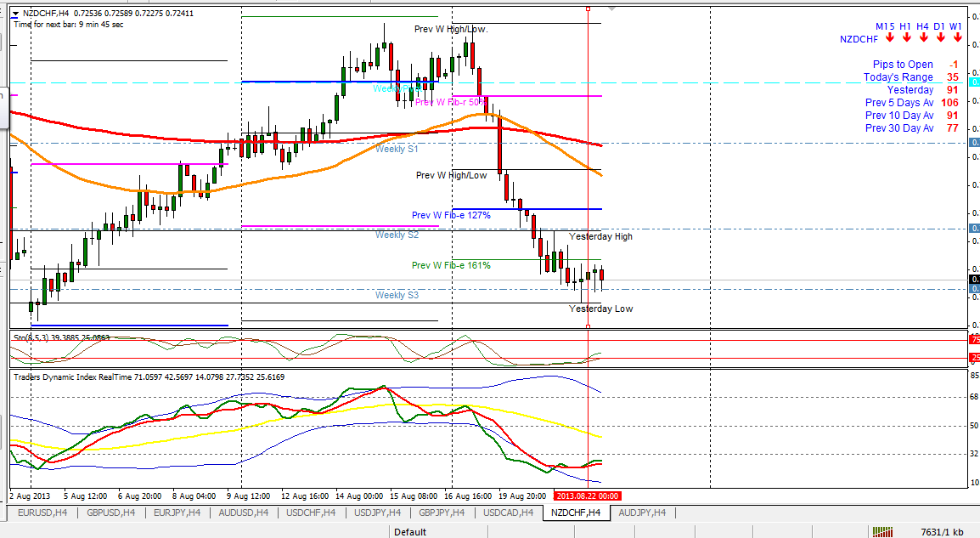Click the '19 Aug 20:00' time axis label
Image resolution: width=980 pixels, height=538 pixels.
(x=522, y=496)
